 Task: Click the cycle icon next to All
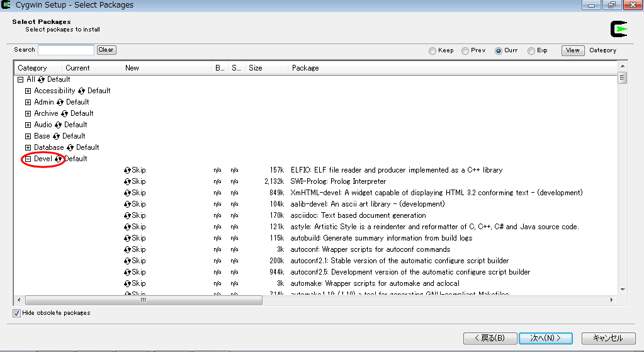click(41, 80)
